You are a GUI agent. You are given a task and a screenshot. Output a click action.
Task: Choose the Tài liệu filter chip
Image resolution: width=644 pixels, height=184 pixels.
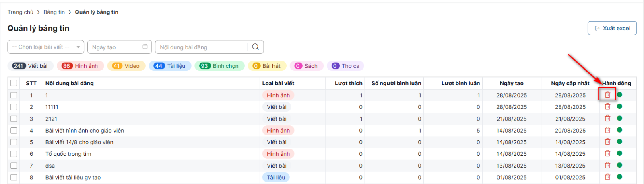tap(169, 66)
